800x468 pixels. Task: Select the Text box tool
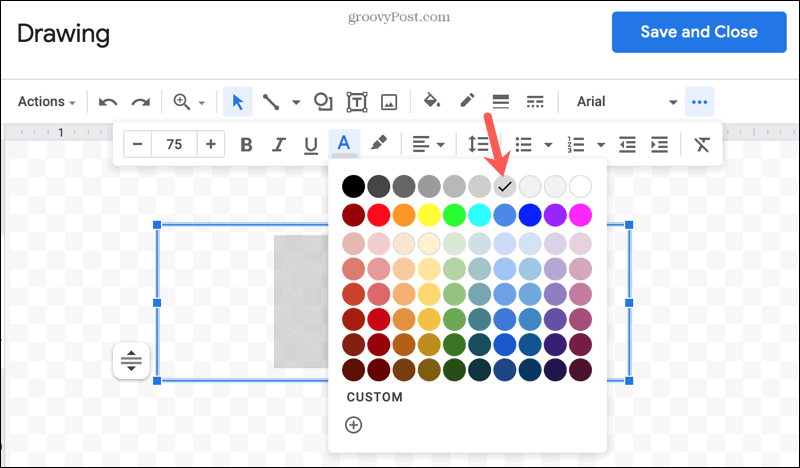pos(357,102)
